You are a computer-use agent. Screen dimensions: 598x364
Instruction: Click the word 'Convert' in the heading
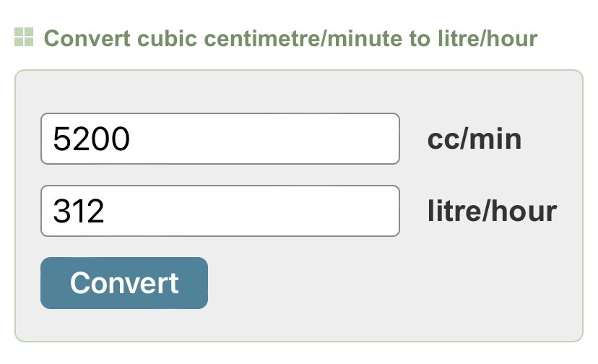click(x=87, y=38)
